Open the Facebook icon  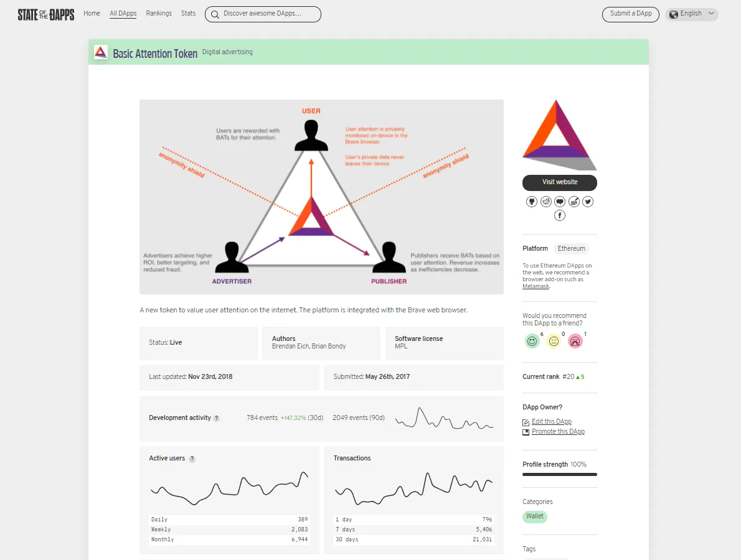pyautogui.click(x=560, y=215)
